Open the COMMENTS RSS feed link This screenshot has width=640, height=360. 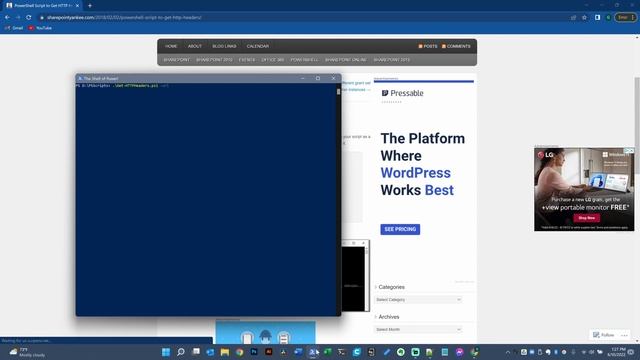(456, 47)
